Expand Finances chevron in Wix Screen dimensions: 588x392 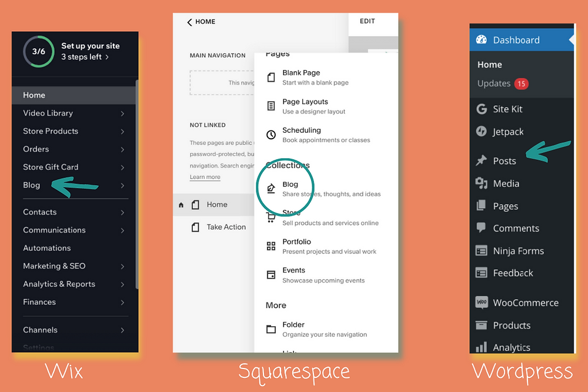click(122, 302)
